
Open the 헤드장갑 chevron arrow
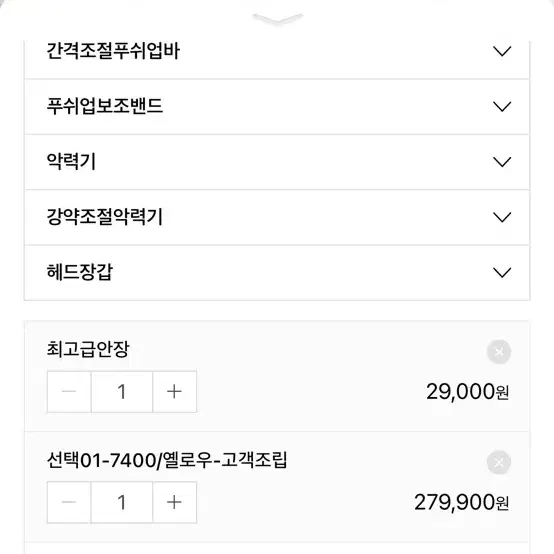[502, 272]
